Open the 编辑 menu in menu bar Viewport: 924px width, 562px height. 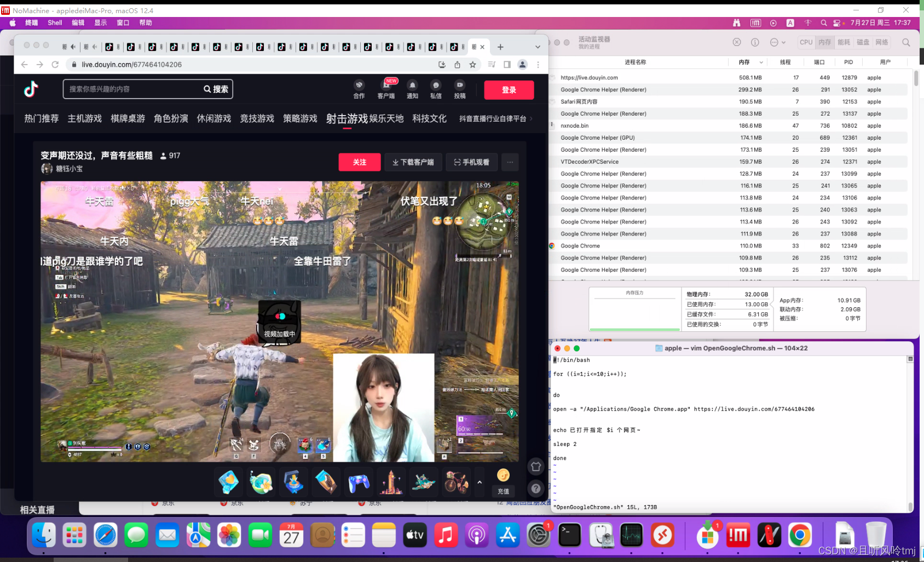[x=78, y=23]
